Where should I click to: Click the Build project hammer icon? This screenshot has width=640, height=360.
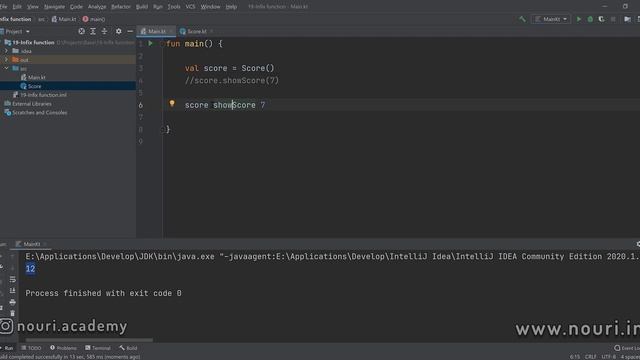522,19
